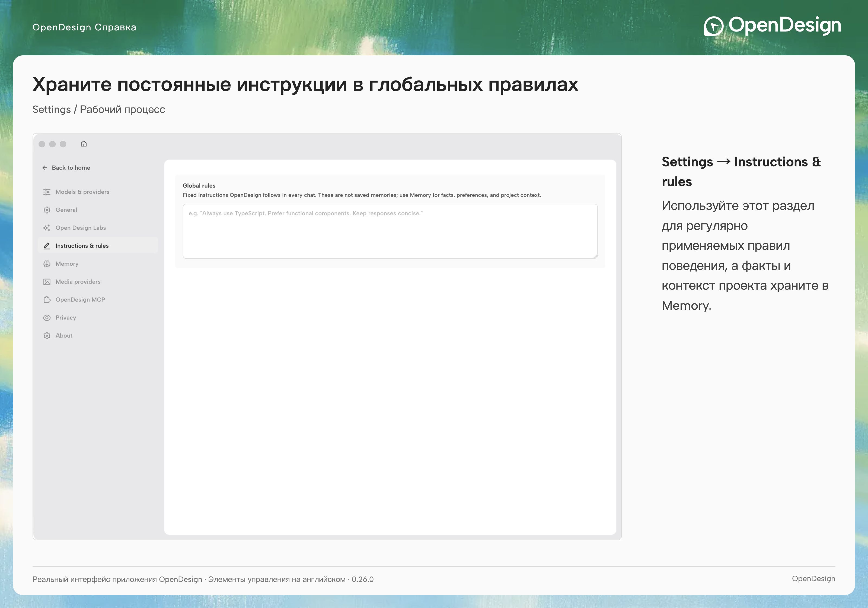Click the red close window dot
Image resolution: width=868 pixels, height=608 pixels.
tap(42, 144)
